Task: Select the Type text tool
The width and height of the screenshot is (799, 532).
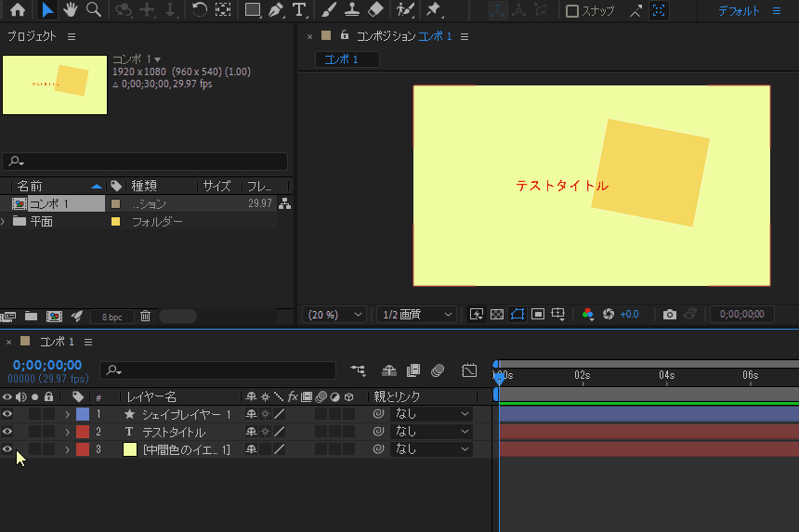Action: (x=299, y=9)
